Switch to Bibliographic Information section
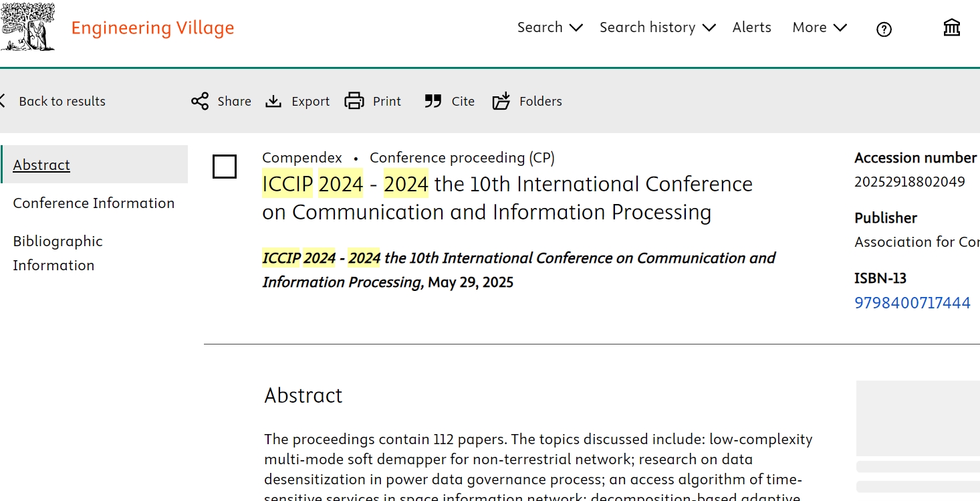 tap(58, 253)
